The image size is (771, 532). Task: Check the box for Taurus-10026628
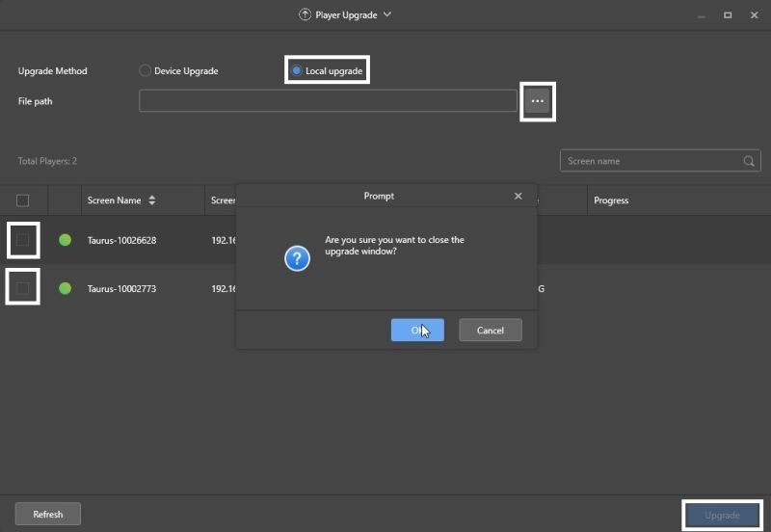coord(23,240)
